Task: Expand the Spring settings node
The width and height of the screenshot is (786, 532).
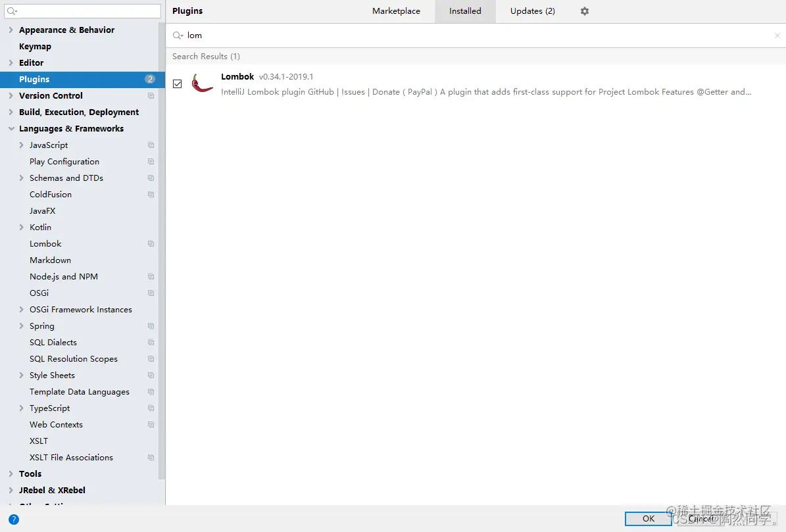Action: tap(21, 326)
